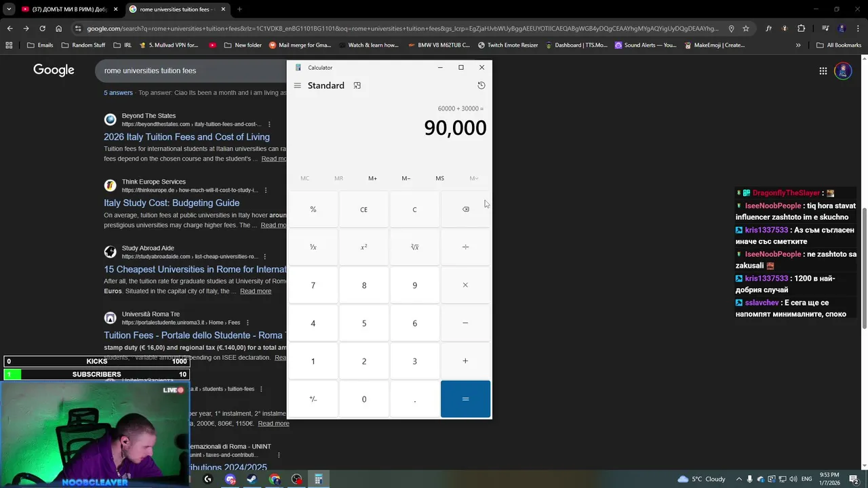Click the divide key in Calculator
868x488 pixels.
[x=465, y=247]
